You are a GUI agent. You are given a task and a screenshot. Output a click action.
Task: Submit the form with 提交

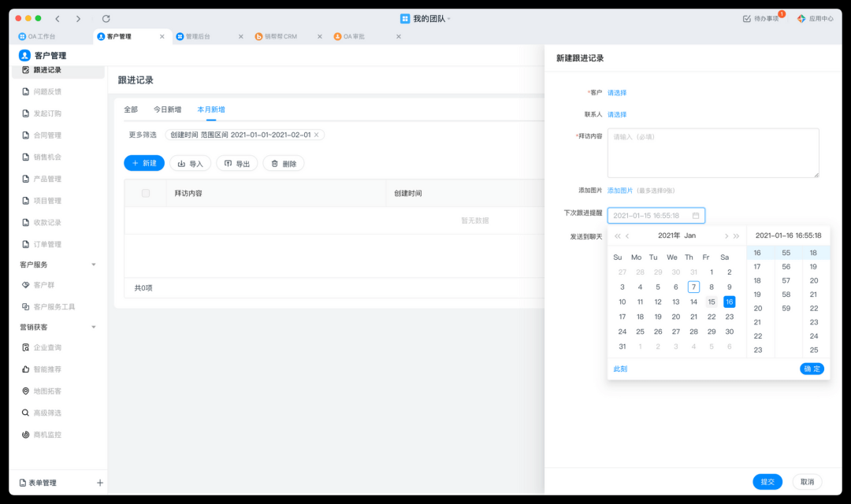tap(767, 482)
